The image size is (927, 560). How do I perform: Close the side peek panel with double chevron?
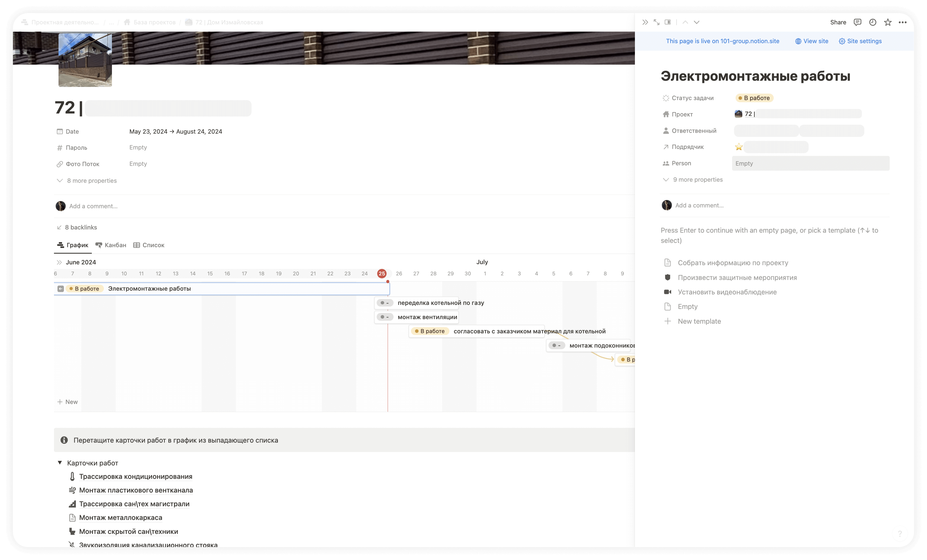645,22
